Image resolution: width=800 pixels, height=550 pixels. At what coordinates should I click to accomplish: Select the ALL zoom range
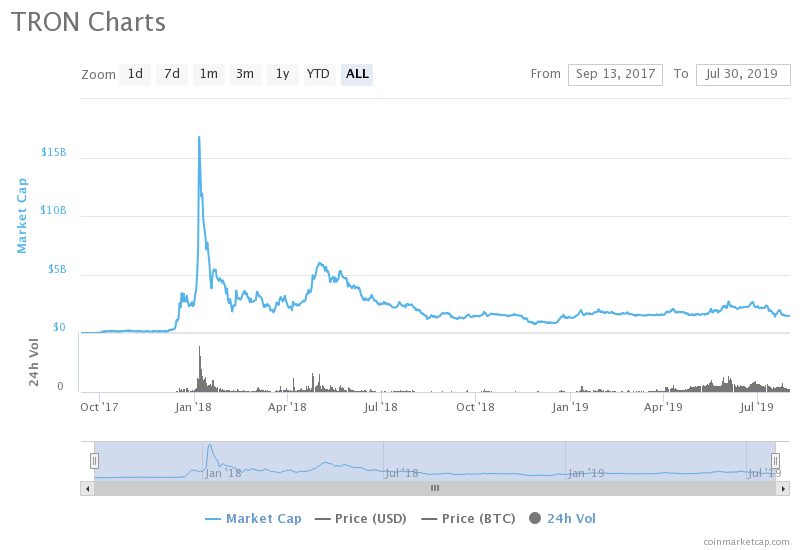pos(357,74)
